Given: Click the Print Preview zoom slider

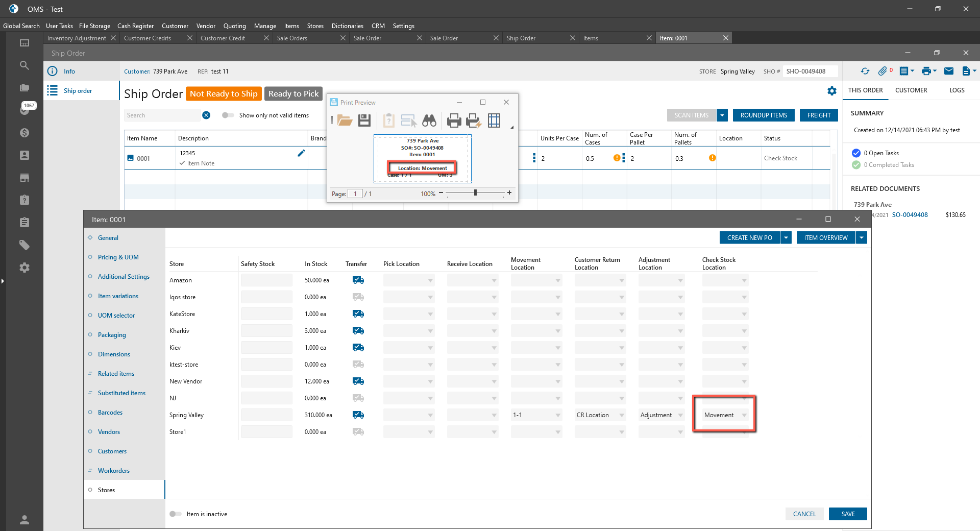Looking at the screenshot, I should (475, 193).
